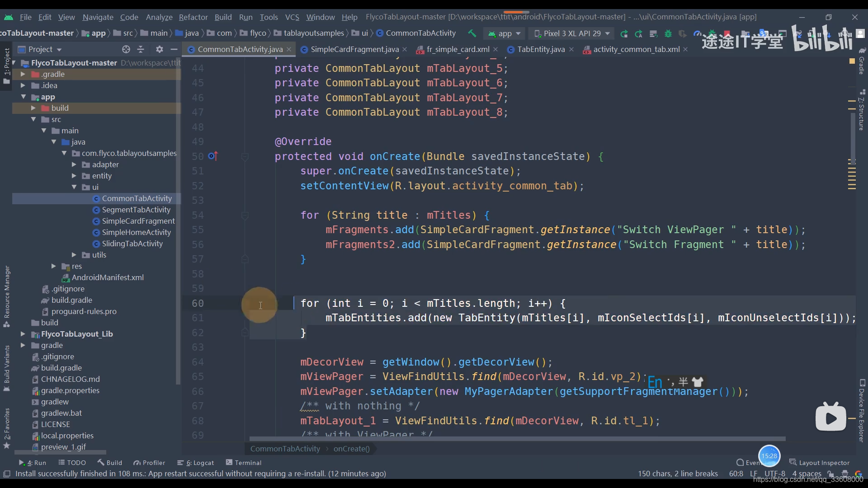This screenshot has width=868, height=488.
Task: Click the Run with Coverage icon
Action: click(683, 33)
